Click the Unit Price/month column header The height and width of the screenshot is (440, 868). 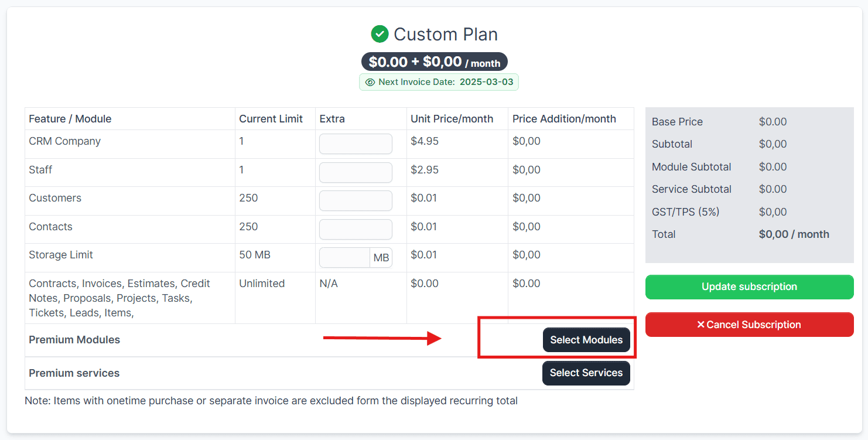coord(452,119)
